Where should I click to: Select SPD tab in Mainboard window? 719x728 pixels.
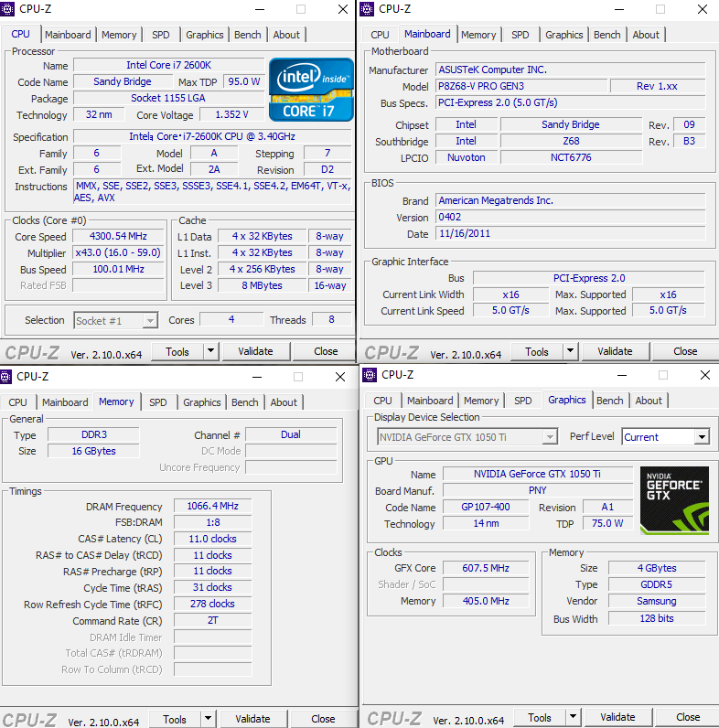tap(520, 35)
